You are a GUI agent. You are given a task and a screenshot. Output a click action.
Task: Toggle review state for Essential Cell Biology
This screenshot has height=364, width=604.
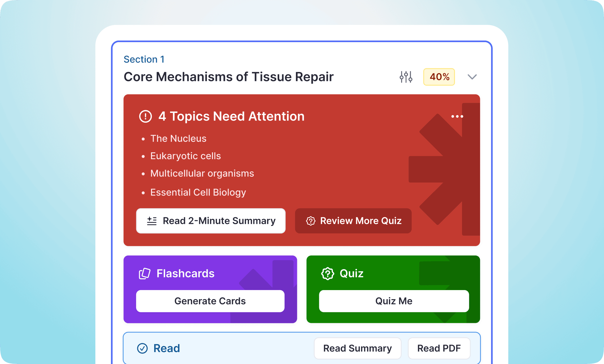198,192
